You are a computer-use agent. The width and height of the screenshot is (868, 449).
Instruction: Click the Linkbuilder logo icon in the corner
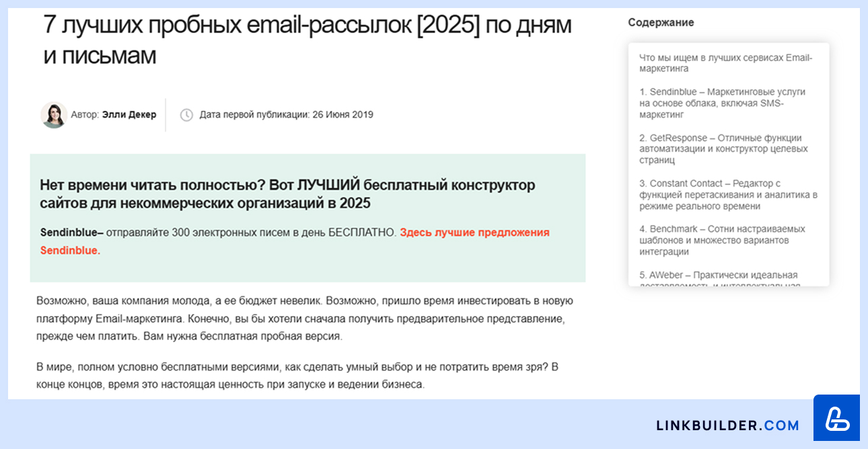[836, 418]
